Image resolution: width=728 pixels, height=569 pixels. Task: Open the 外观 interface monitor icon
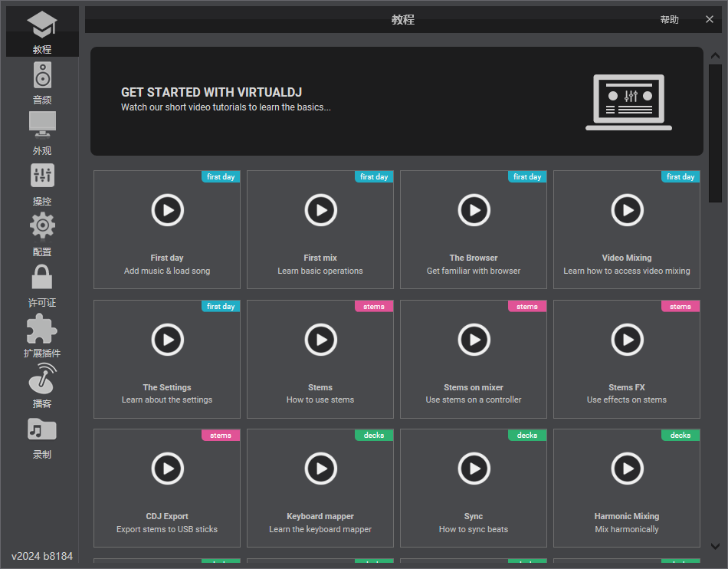point(42,125)
